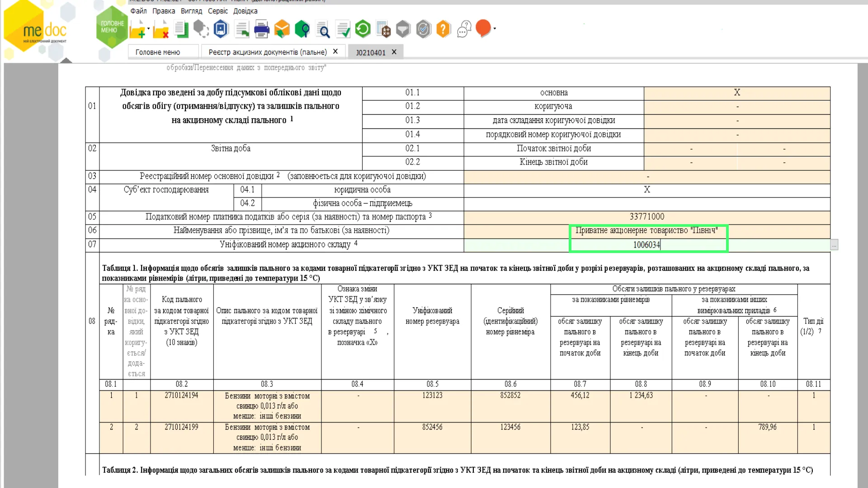Click the 01.3 дата складання коригуючої довідки field
The image size is (868, 488).
[737, 121]
